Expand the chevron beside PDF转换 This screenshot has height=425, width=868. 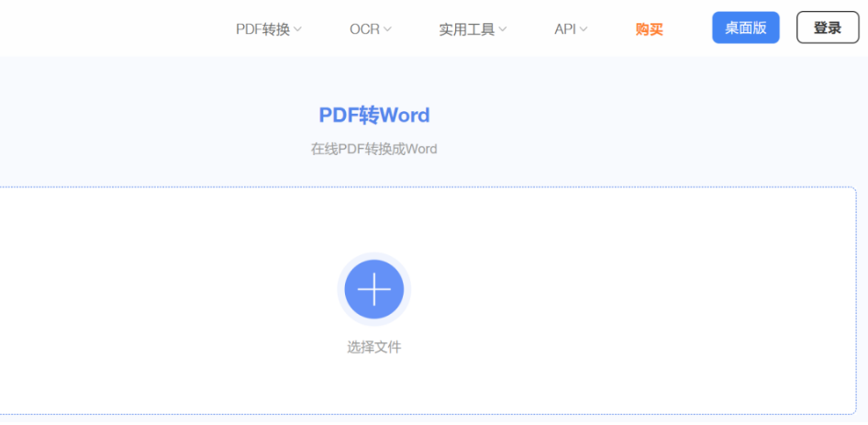297,29
